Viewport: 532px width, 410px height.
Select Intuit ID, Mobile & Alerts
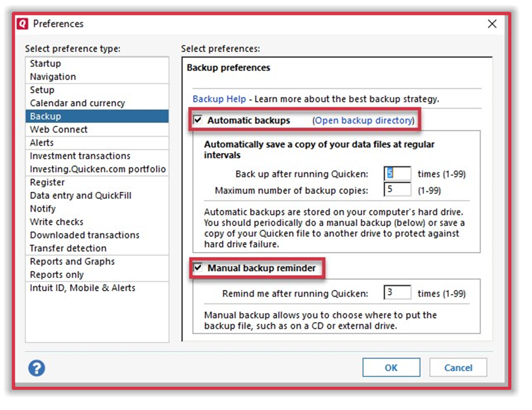[x=83, y=288]
